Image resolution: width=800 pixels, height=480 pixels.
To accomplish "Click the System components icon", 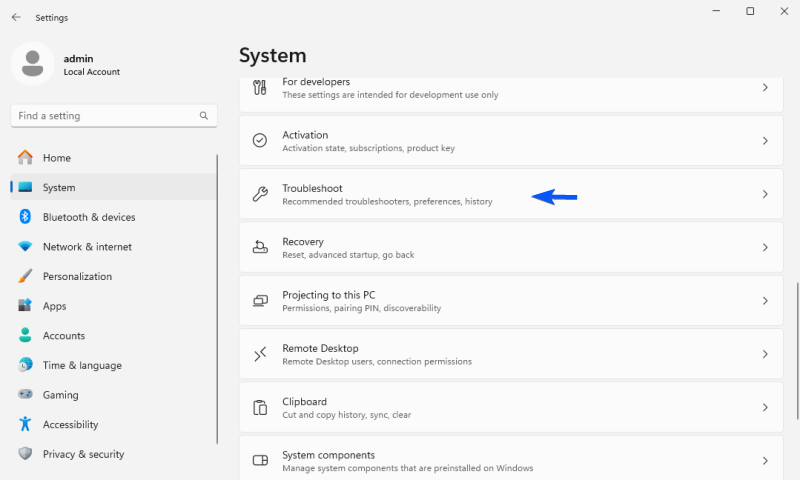I will pyautogui.click(x=260, y=460).
